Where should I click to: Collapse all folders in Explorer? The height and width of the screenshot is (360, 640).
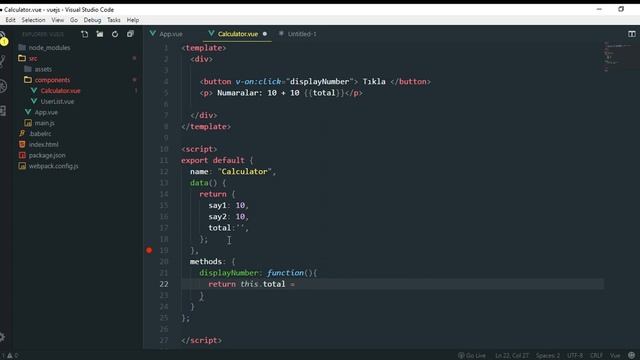coord(130,34)
